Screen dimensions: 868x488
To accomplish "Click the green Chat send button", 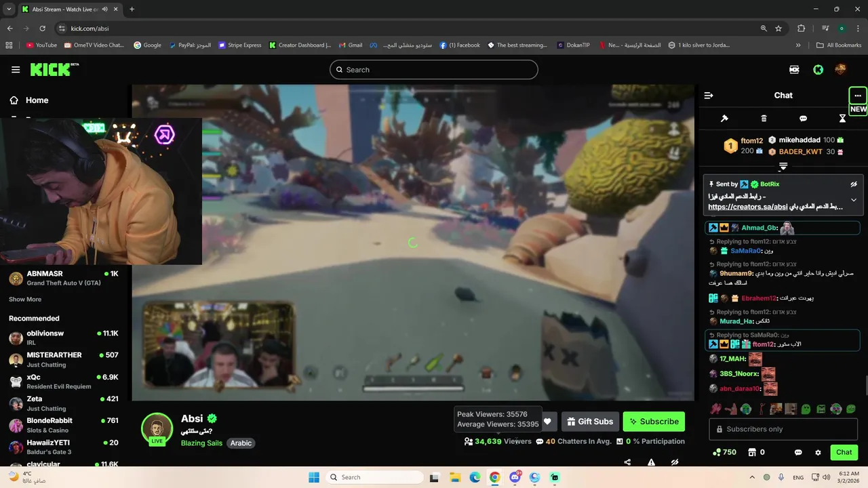I will pyautogui.click(x=844, y=452).
